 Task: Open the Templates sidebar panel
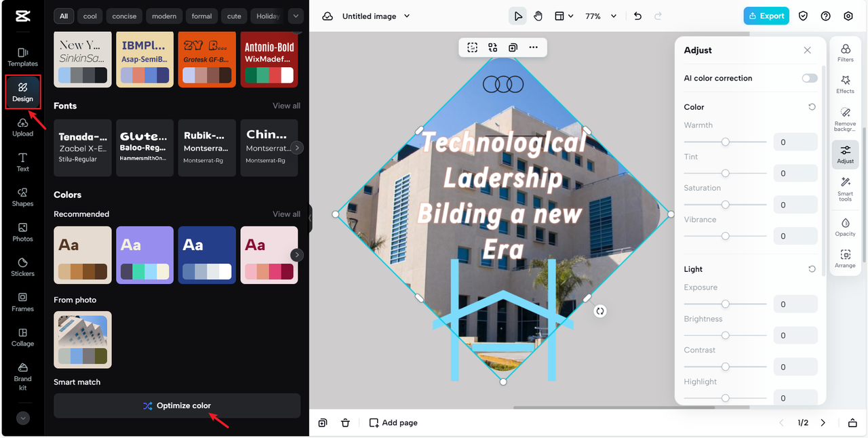click(22, 57)
